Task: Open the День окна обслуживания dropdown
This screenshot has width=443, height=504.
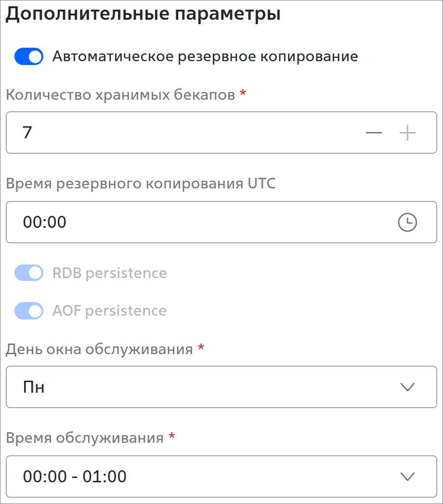Action: (x=221, y=387)
